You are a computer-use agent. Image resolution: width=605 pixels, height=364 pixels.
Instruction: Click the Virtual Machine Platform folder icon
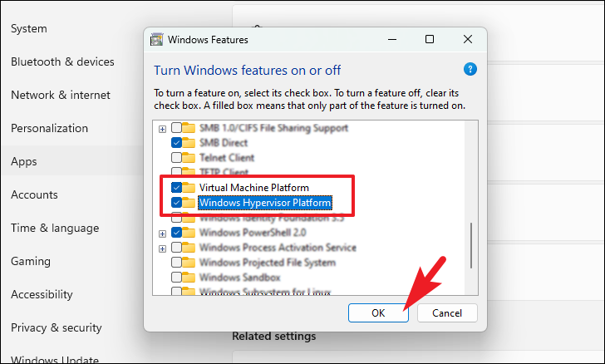click(x=189, y=188)
